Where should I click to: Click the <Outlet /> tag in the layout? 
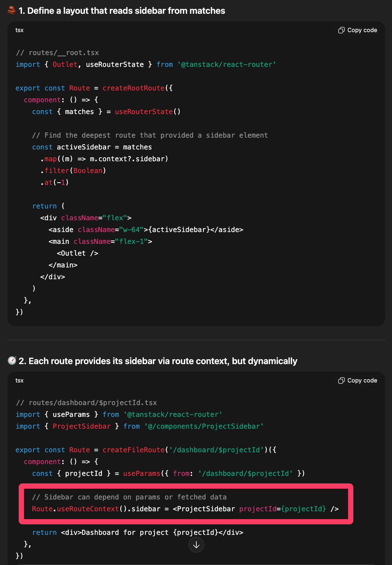point(77,253)
